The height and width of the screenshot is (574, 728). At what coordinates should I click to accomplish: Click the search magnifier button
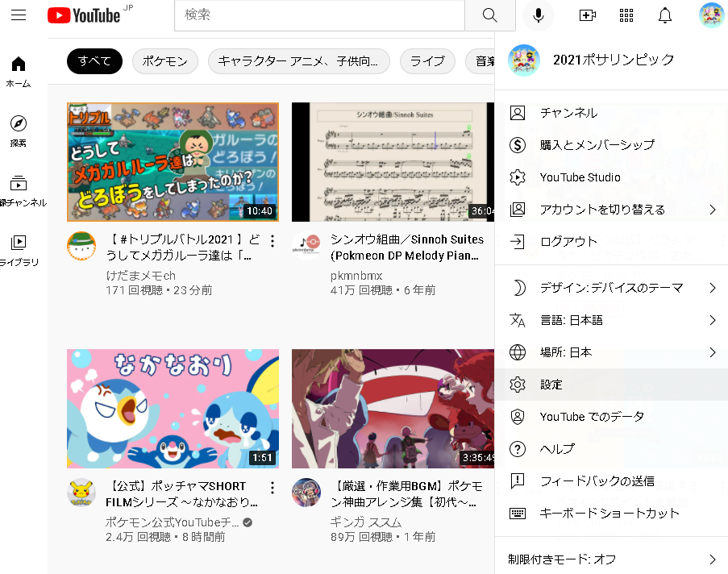(490, 15)
